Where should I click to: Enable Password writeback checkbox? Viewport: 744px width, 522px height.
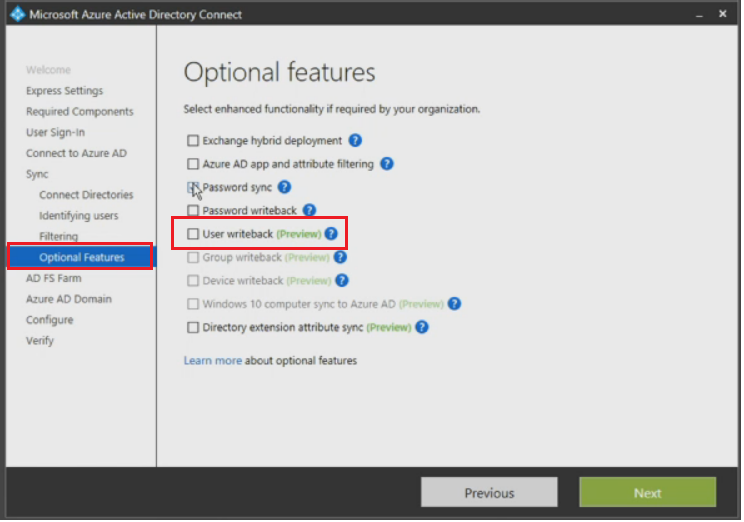click(x=193, y=210)
